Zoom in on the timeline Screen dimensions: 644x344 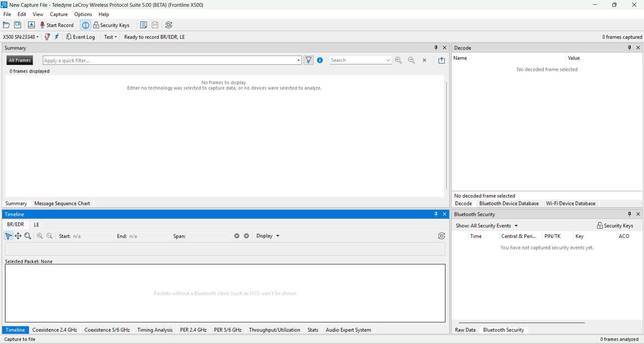40,236
